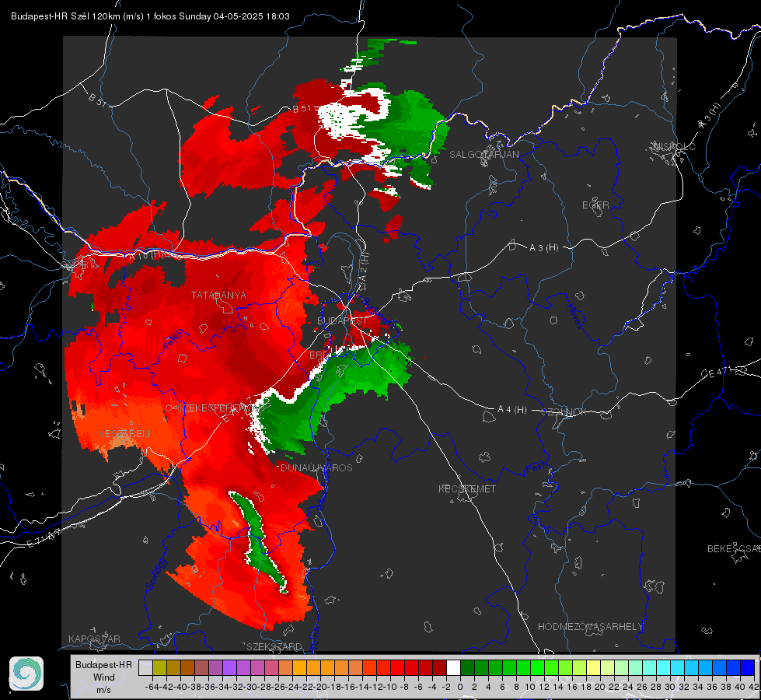Click the MISKOLC city label
Image resolution: width=761 pixels, height=700 pixels.
point(674,147)
